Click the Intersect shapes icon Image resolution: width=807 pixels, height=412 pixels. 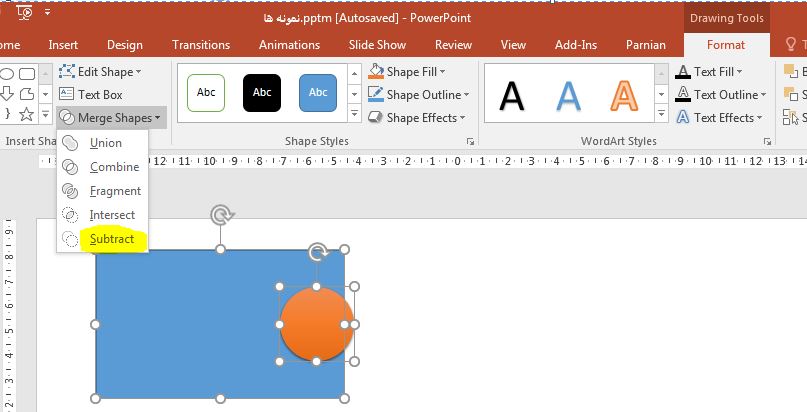(69, 215)
